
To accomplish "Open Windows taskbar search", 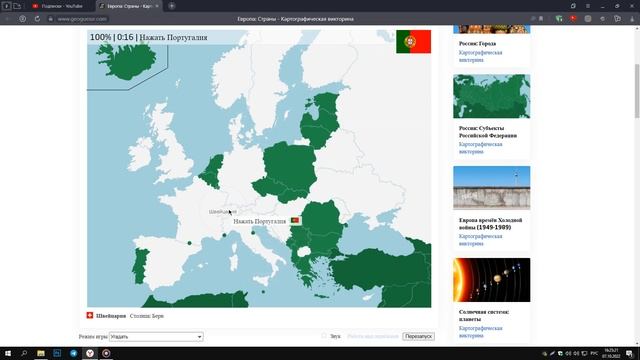I will point(24,353).
